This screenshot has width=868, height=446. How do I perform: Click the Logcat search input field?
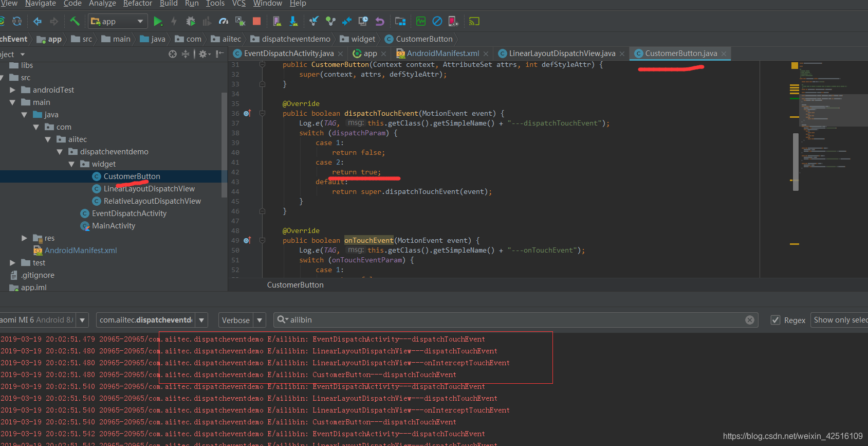pyautogui.click(x=516, y=320)
